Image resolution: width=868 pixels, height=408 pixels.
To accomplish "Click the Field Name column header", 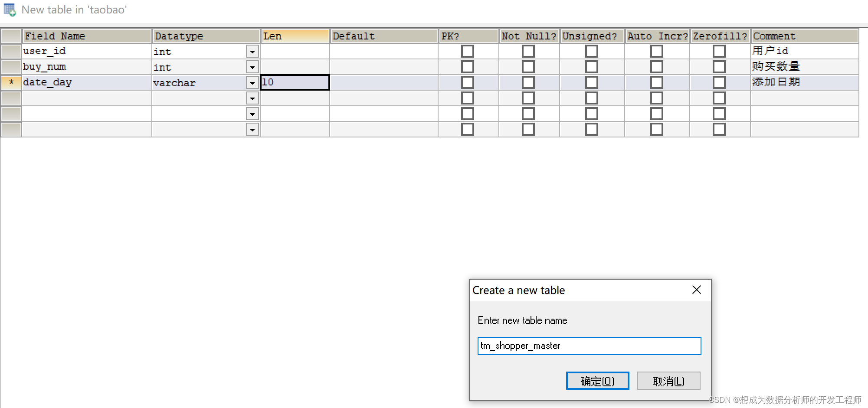I will coord(87,36).
